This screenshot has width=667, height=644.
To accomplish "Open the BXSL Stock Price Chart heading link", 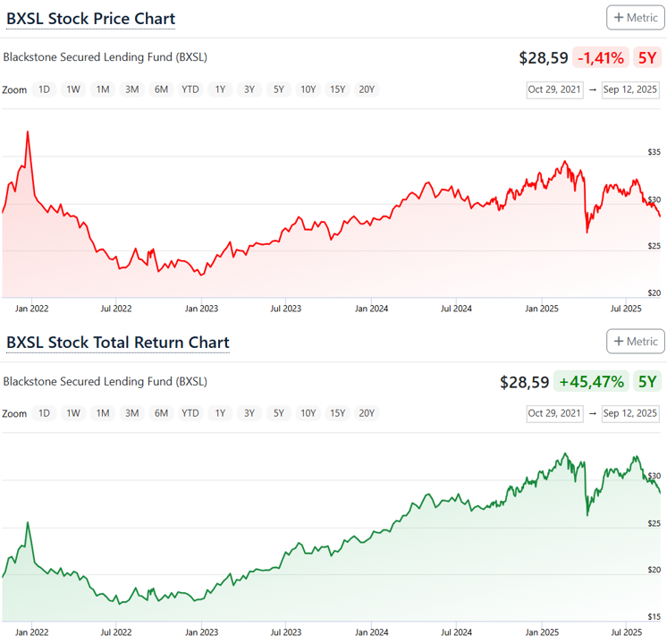I will click(x=90, y=19).
